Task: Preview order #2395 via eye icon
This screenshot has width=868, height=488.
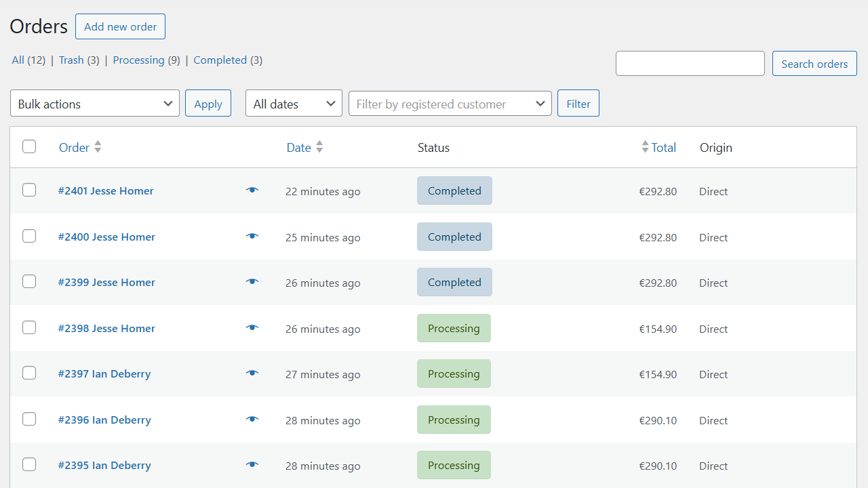Action: [252, 465]
